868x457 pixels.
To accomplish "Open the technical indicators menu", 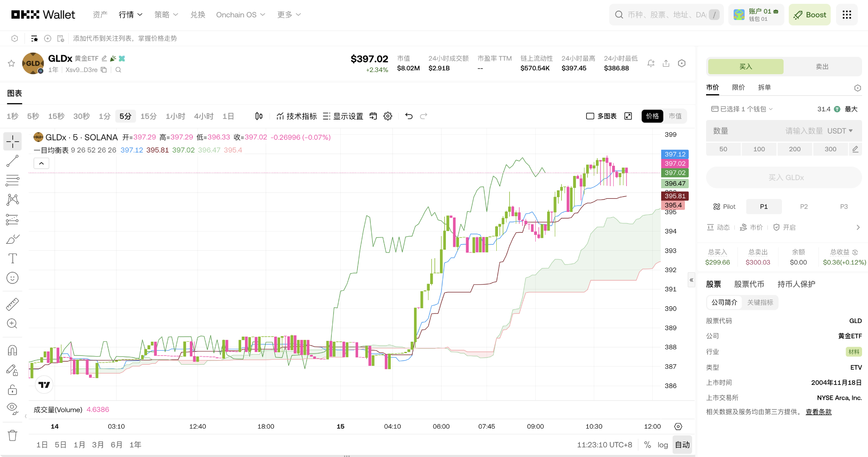I will 296,116.
